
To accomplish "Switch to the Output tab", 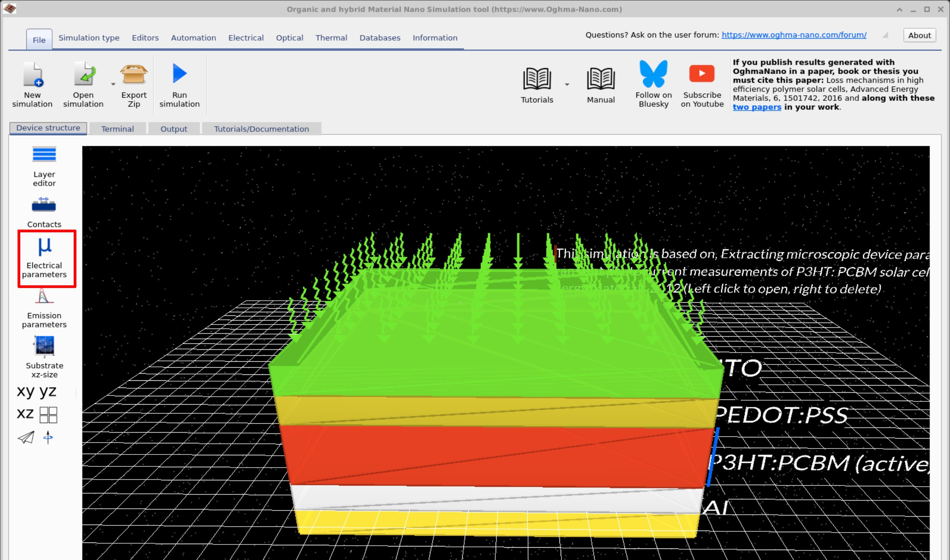I will pyautogui.click(x=174, y=129).
